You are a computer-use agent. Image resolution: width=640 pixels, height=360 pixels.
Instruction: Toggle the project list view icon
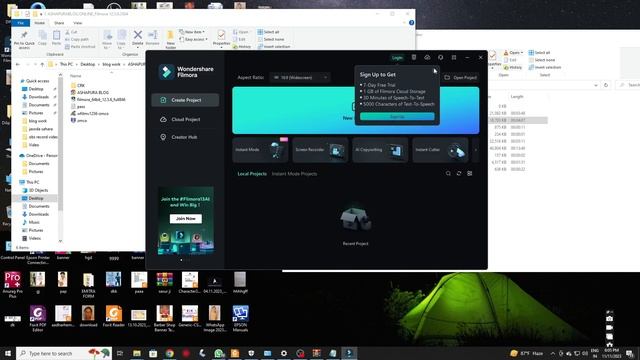point(470,173)
